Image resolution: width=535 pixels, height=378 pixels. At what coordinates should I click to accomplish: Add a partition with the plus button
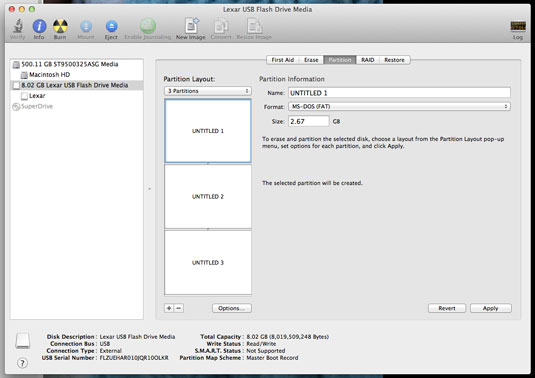tap(169, 308)
